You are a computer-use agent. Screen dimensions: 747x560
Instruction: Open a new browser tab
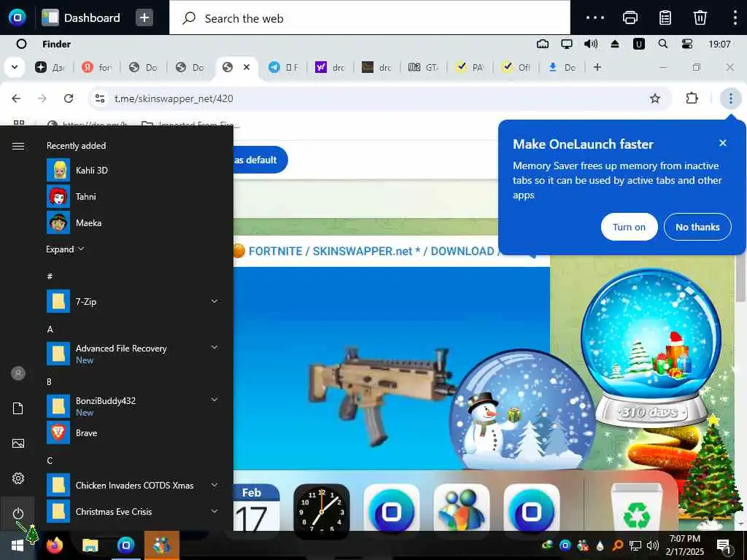tap(597, 67)
